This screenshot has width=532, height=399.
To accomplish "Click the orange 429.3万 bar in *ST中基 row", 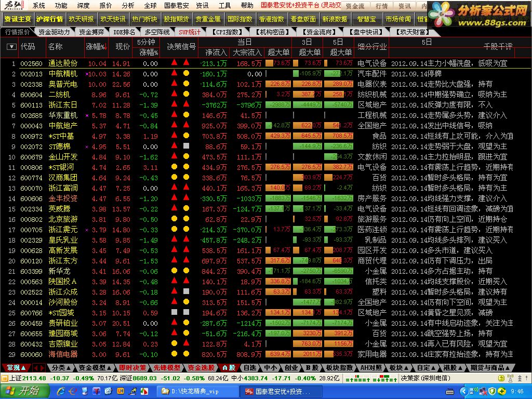I will coord(278,136).
